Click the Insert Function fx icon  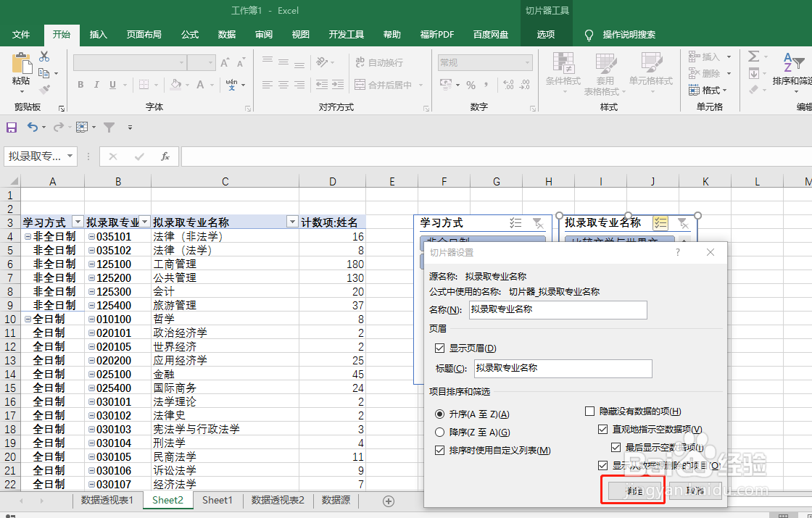(165, 156)
